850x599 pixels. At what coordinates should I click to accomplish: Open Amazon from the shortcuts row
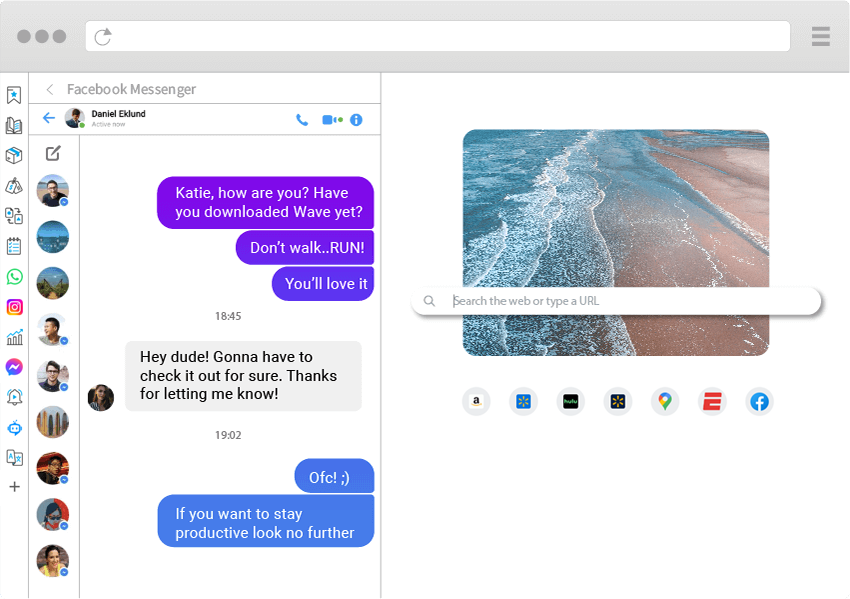[477, 401]
